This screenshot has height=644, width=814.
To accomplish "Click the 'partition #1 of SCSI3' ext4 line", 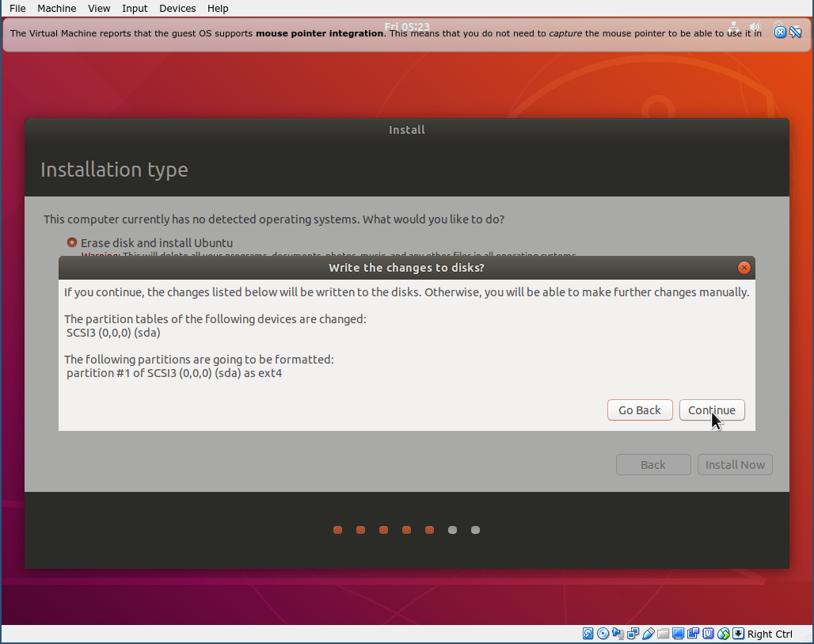I will click(174, 373).
